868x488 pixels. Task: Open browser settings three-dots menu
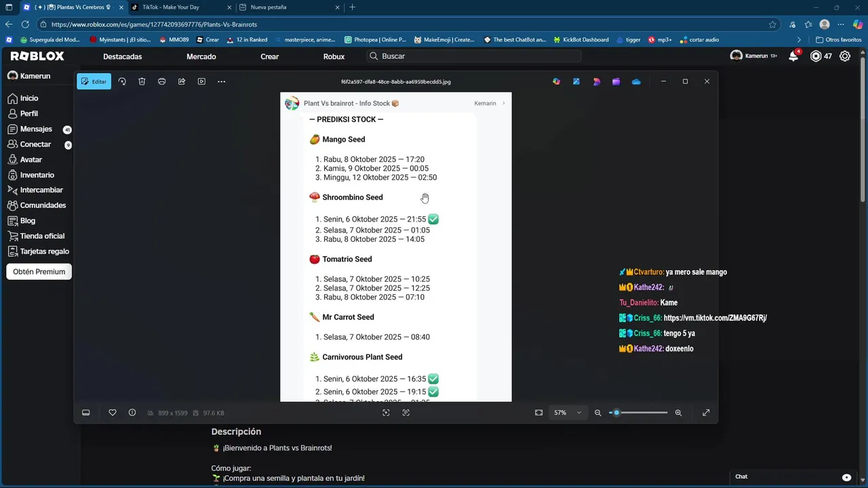(x=841, y=24)
